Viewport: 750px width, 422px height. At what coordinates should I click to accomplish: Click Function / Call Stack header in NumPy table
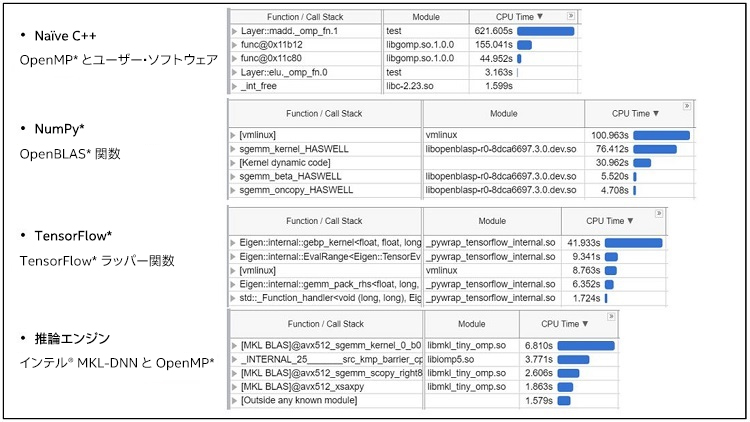(324, 114)
